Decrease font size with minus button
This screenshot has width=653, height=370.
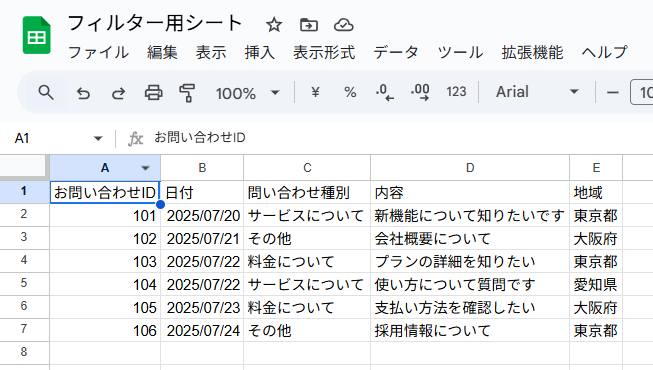(613, 92)
